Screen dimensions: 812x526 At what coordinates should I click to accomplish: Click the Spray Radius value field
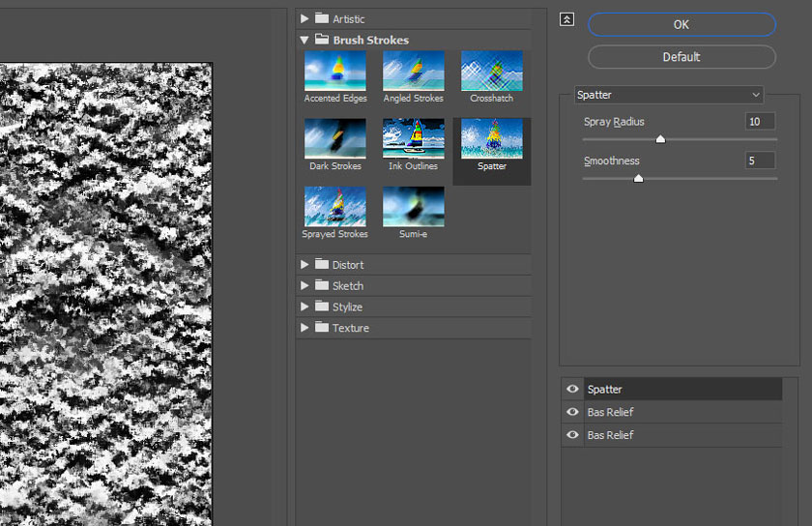point(760,121)
